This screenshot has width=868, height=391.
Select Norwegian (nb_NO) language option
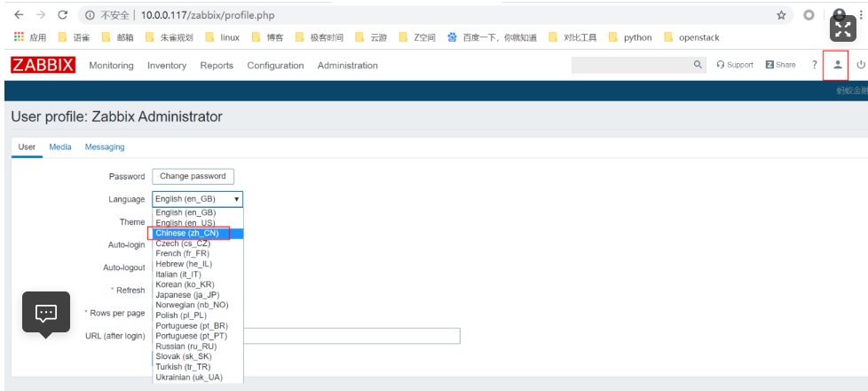coord(198,305)
